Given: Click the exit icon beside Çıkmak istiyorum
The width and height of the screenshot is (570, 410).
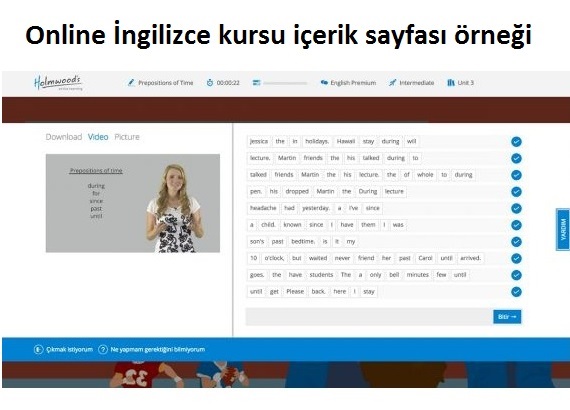Looking at the screenshot, I should tap(38, 349).
